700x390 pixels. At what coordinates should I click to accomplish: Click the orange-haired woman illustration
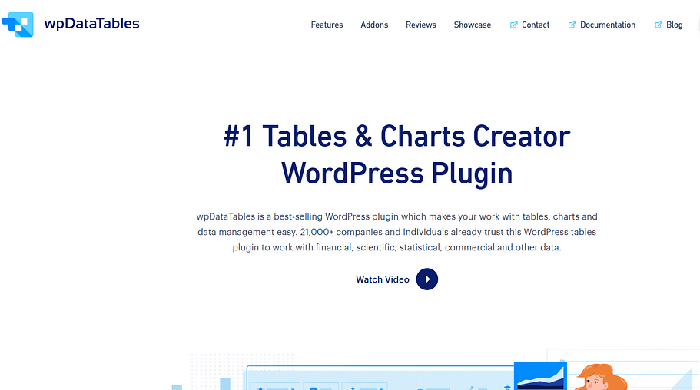[600, 378]
